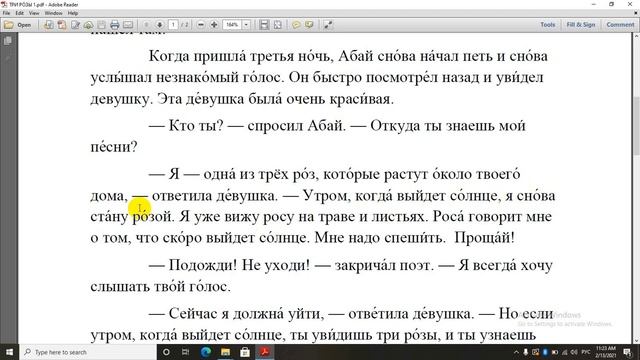The height and width of the screenshot is (360, 640).
Task: Click the highlight text tool icon
Action: 309,25
